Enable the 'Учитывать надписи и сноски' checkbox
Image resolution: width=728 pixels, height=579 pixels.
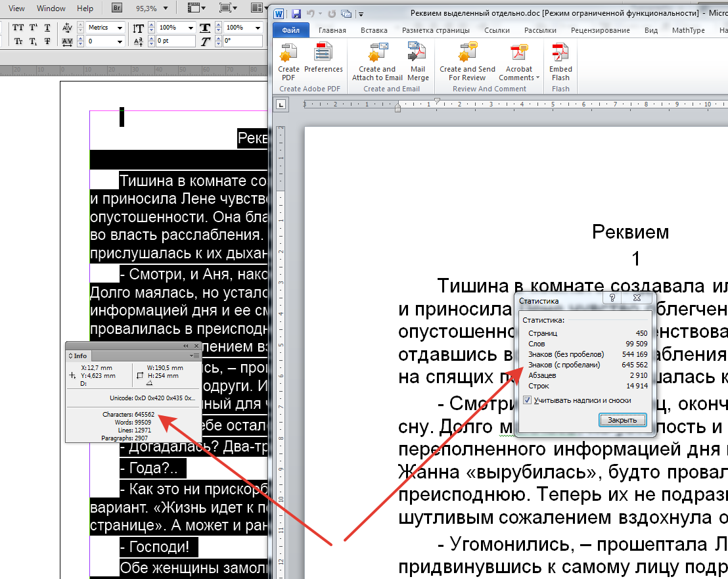click(527, 400)
